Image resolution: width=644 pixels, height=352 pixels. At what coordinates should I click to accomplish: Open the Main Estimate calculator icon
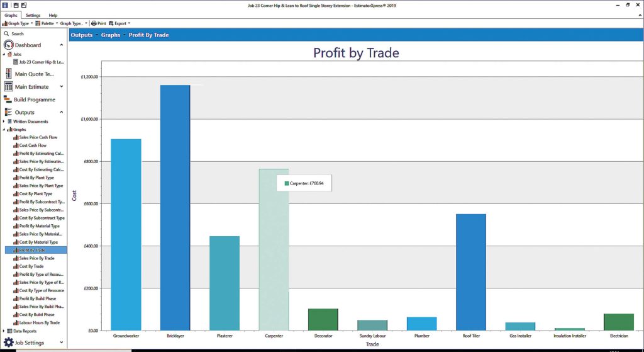[x=8, y=87]
